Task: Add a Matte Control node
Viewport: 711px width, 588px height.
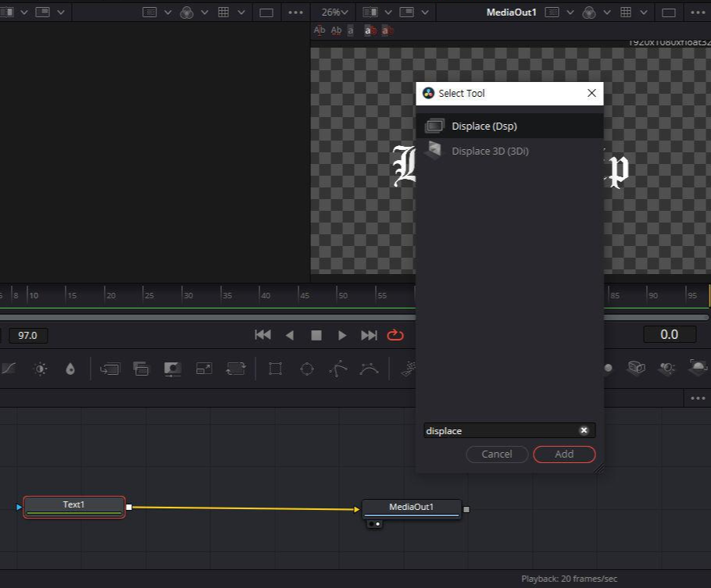Action: [x=173, y=369]
